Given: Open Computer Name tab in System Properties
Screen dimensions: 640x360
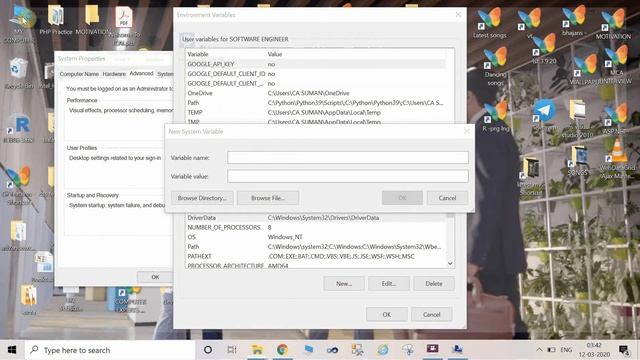Looking at the screenshot, I should click(x=79, y=74).
